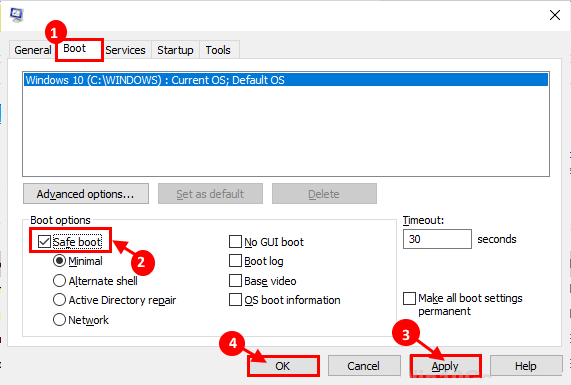Enable the Base video checkbox
Image resolution: width=571 pixels, height=385 pixels.
235,281
